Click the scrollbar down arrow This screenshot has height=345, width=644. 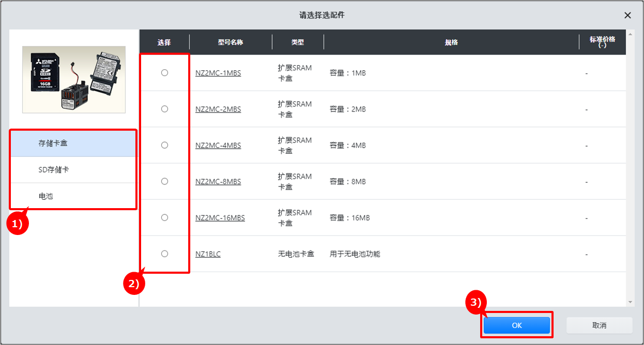630,302
